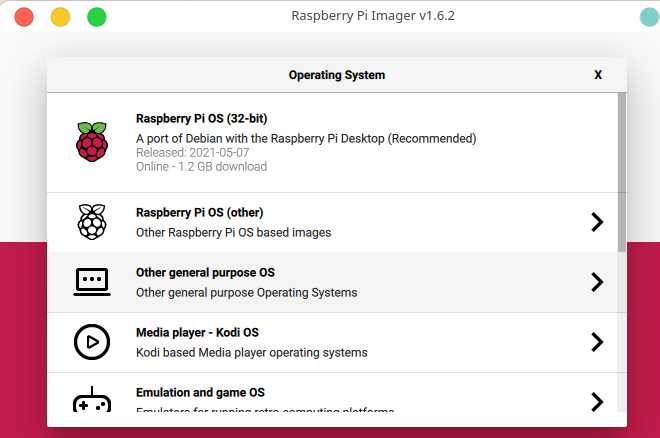
Task: Expand the Emulation and game OS chevron
Action: click(597, 402)
